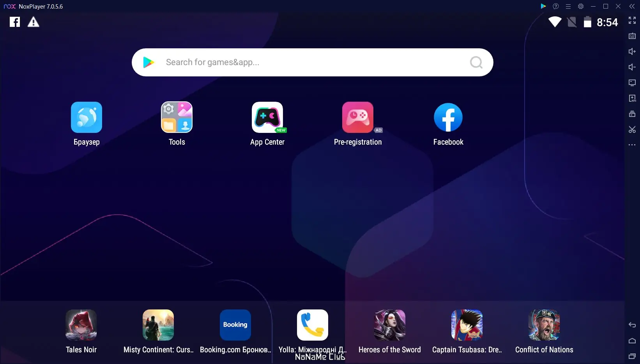Install an APK via sidebar icon
This screenshot has height=364, width=640.
coord(632,98)
